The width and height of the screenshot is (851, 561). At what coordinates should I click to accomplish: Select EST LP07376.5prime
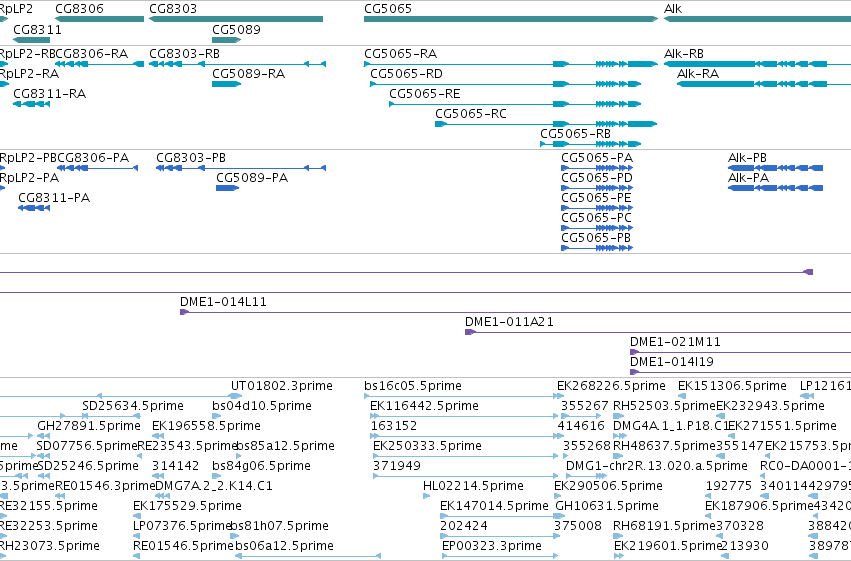pos(182,526)
